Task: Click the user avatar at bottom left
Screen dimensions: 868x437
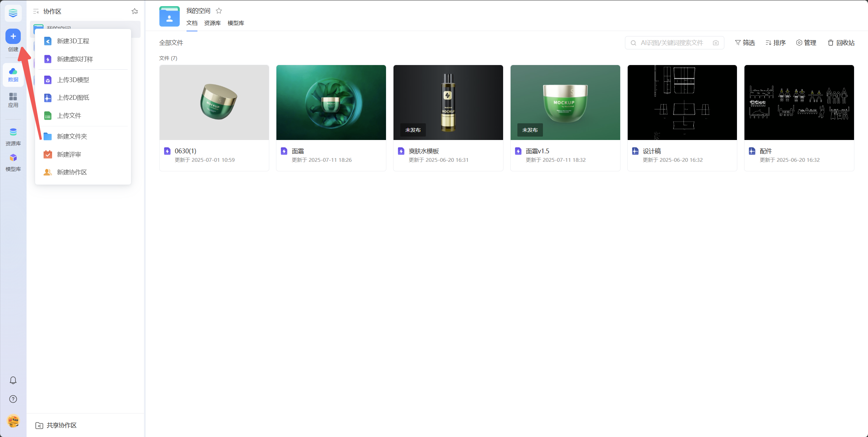Action: [x=13, y=421]
